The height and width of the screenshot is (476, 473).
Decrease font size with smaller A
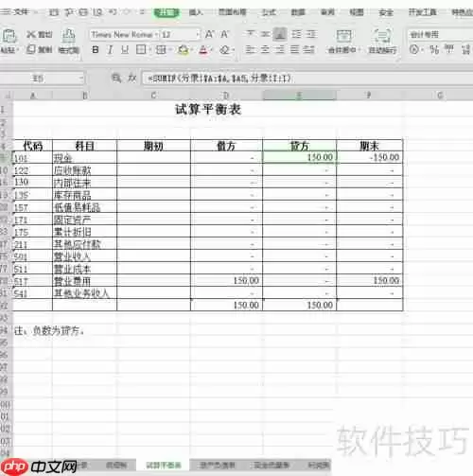224,34
